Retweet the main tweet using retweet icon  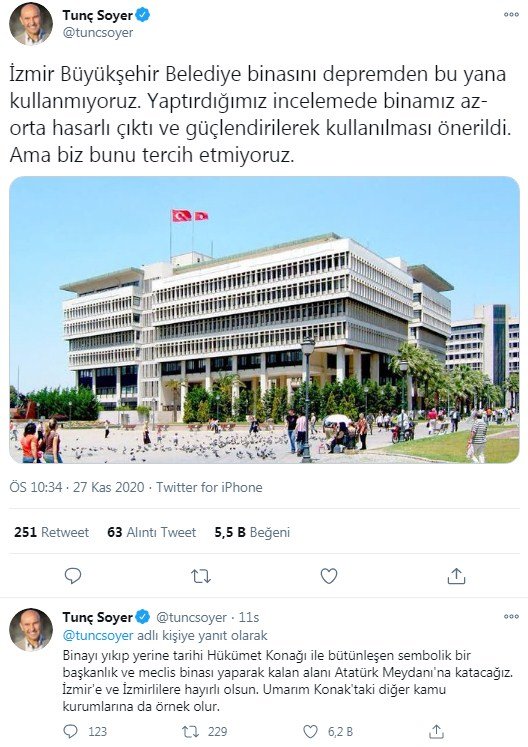coord(201,576)
